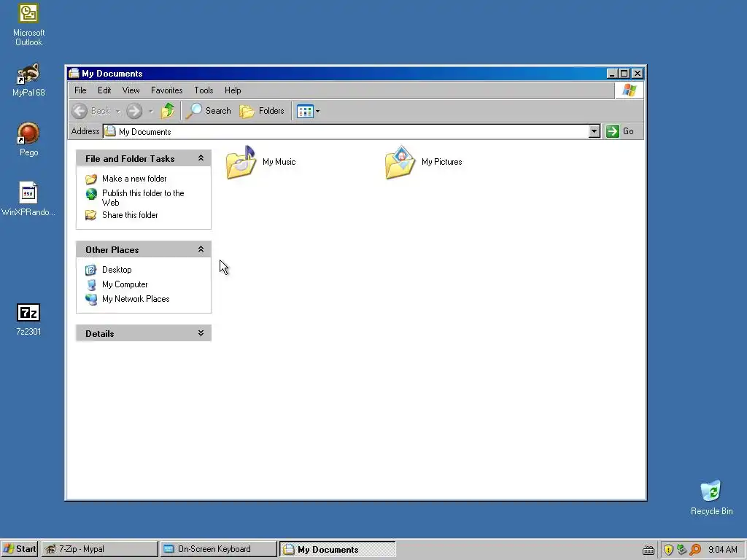Open the Tools menu
Viewport: 747px width, 560px height.
[204, 90]
